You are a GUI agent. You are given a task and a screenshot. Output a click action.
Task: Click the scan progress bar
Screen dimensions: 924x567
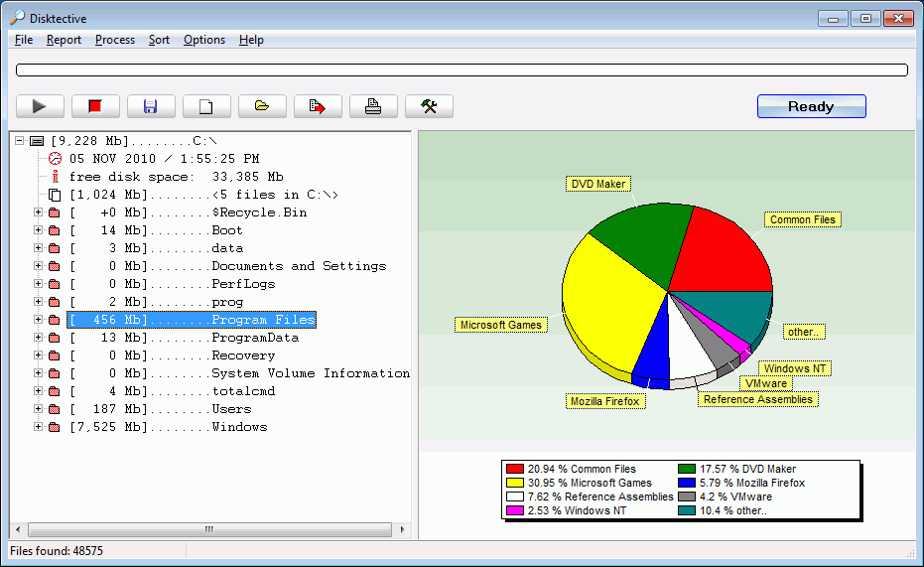click(462, 71)
